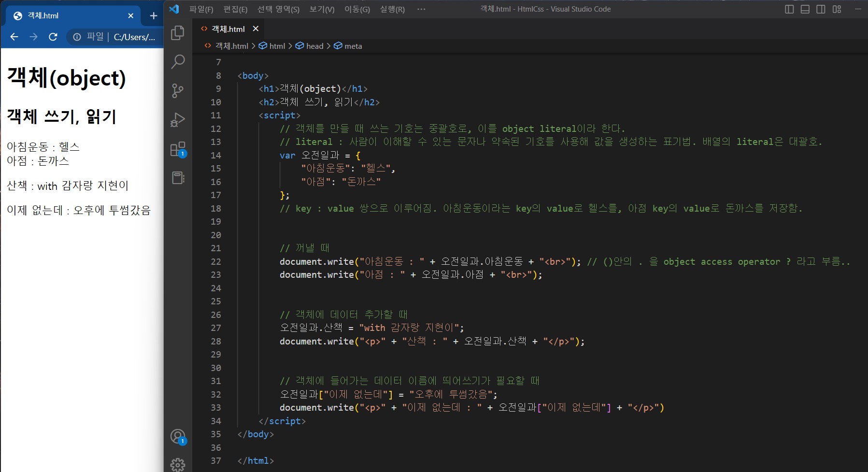This screenshot has height=472, width=868.
Task: Open Run and Debug view
Action: tap(178, 119)
